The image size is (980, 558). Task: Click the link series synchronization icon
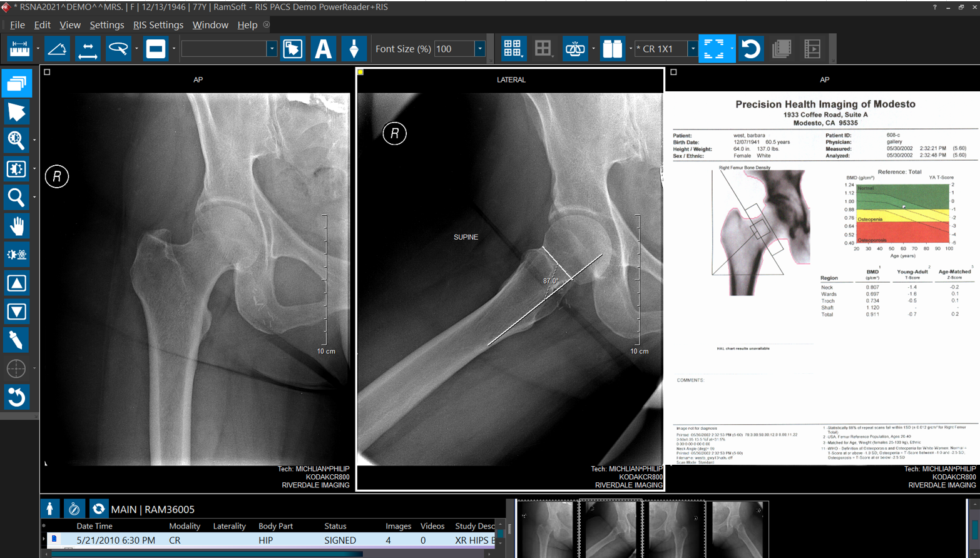(574, 49)
